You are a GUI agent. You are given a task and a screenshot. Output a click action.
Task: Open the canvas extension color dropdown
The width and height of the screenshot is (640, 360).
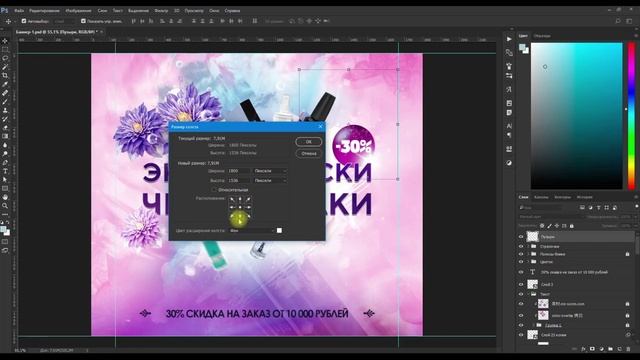(252, 231)
